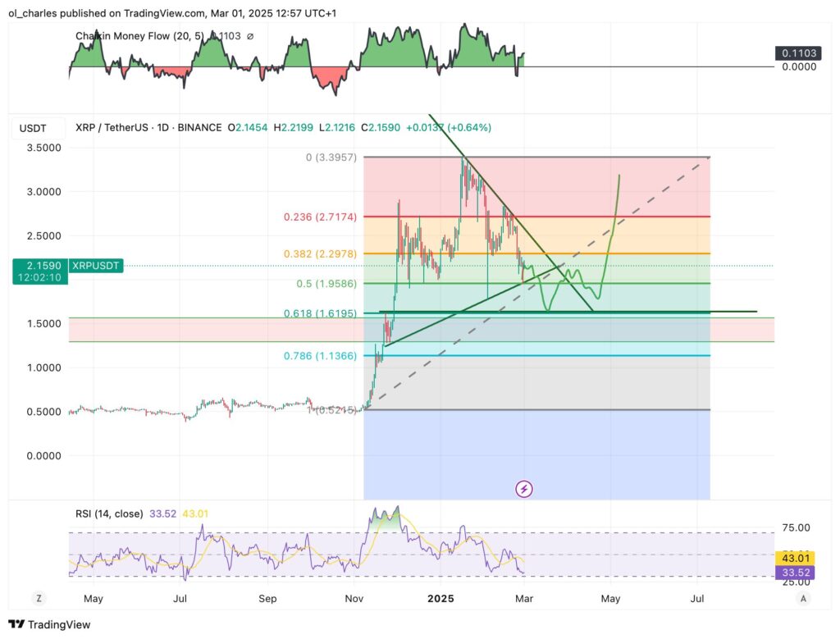Screen dimensions: 840x639
Task: Select the 0.236 (2.7174) Fibonacci label
Action: point(322,217)
